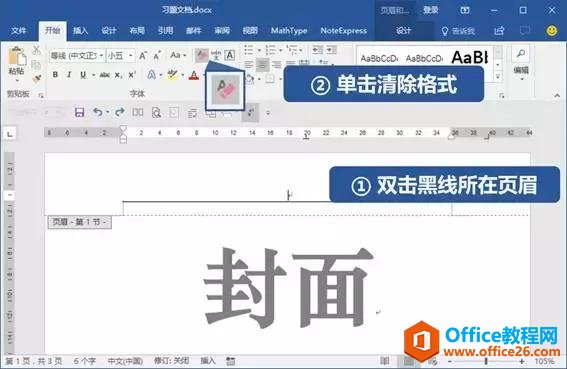
Task: Click the 中文(中国) language indicator
Action: tap(125, 361)
